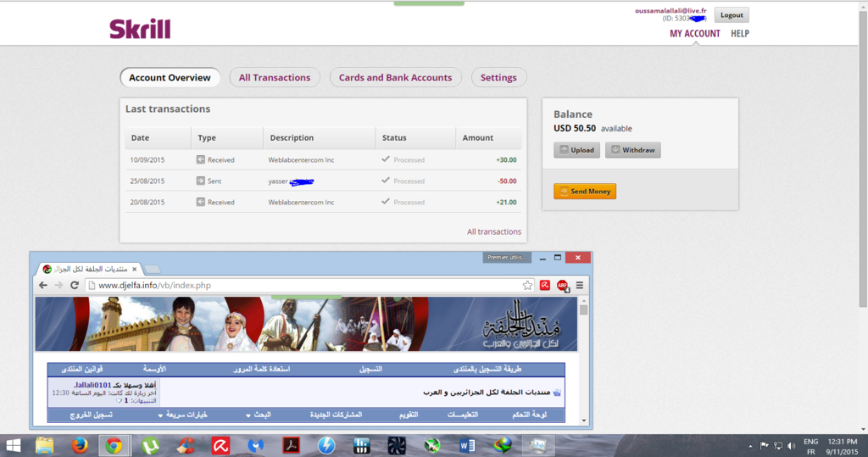The image size is (868, 457).
Task: Click the browser forward arrow in djelfa window
Action: (x=58, y=285)
